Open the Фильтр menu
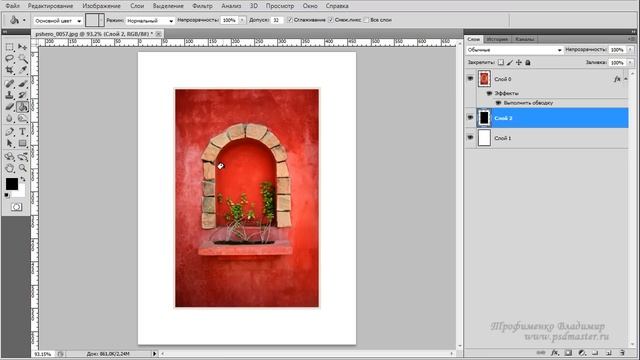This screenshot has width=640, height=360. tap(202, 6)
